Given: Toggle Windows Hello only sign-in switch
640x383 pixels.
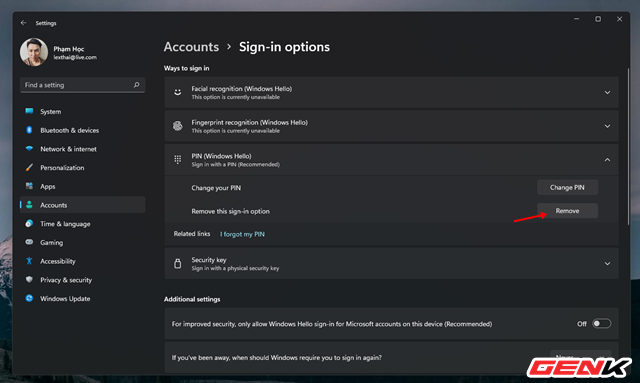Looking at the screenshot, I should pyautogui.click(x=602, y=324).
